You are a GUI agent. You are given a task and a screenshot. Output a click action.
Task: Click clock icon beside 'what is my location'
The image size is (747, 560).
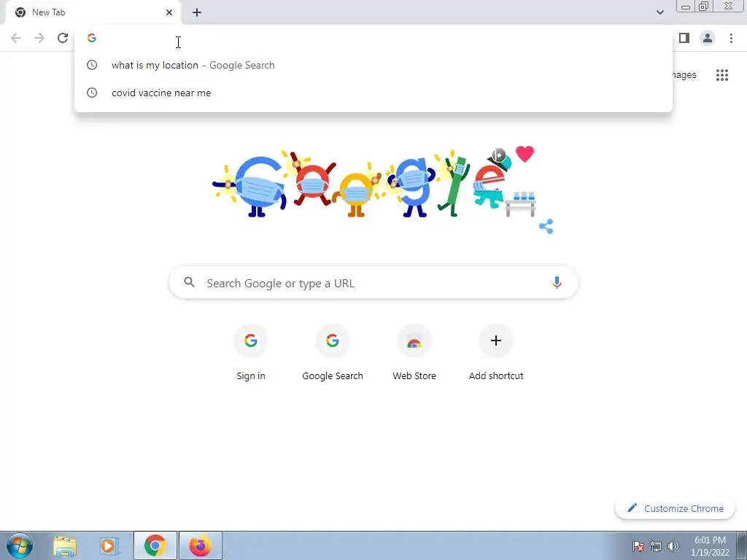[92, 65]
